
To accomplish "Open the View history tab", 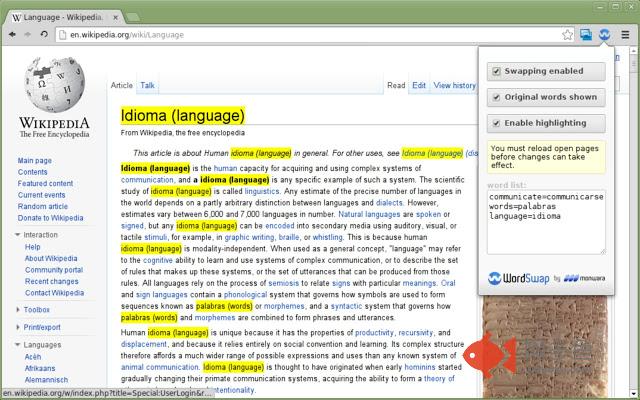I will point(454,85).
